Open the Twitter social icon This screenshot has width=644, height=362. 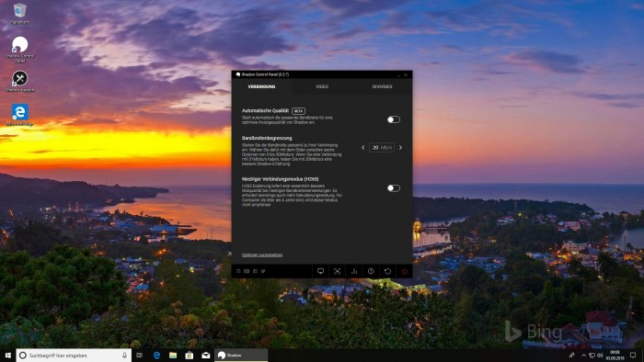coord(263,271)
